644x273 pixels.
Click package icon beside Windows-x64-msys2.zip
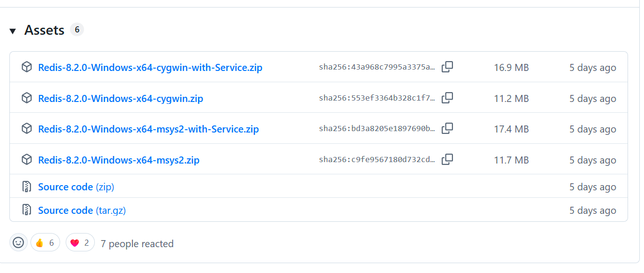pyautogui.click(x=27, y=160)
